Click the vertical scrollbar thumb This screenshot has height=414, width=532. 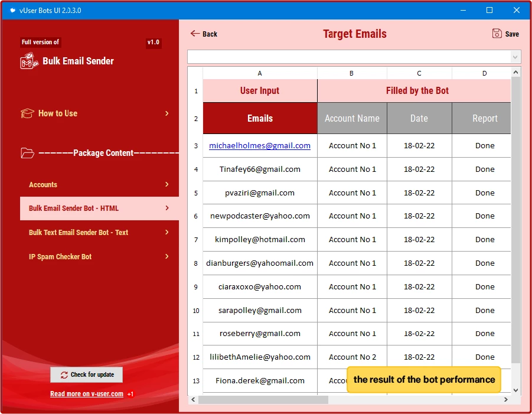[x=515, y=220]
